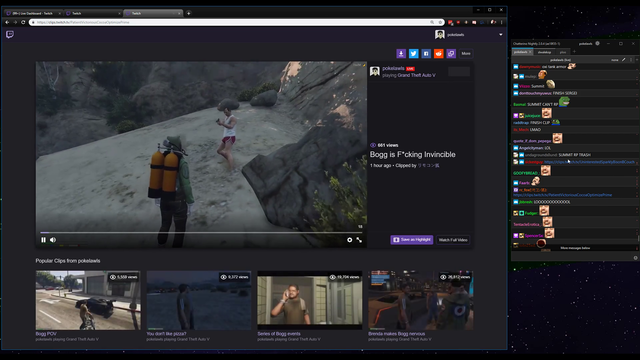The height and width of the screenshot is (360, 640).
Task: Go back in the browser
Action: coord(7,22)
